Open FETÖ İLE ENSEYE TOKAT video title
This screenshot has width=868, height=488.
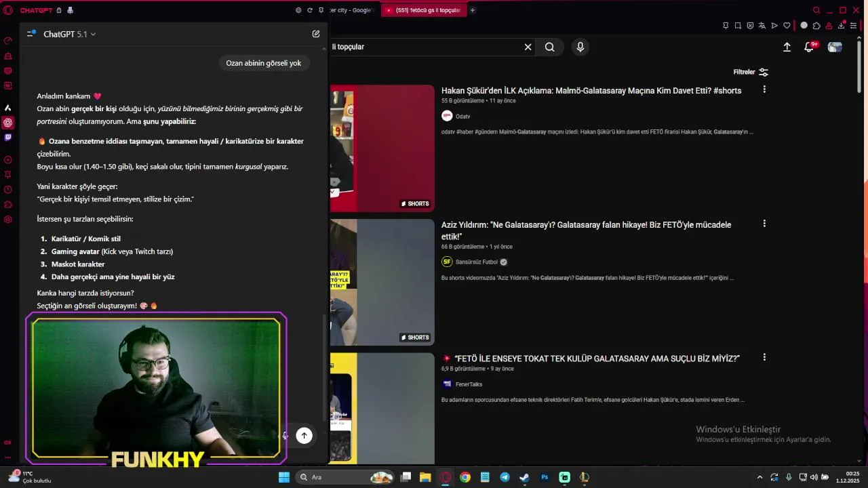pos(590,359)
